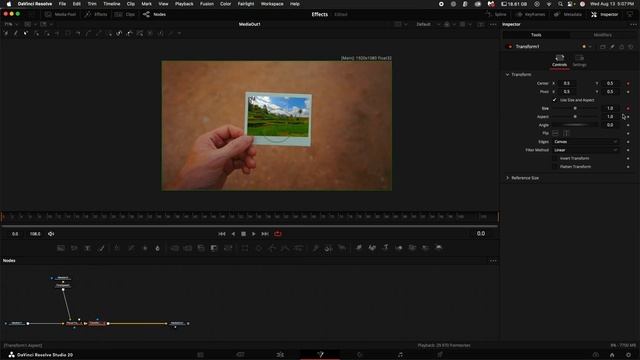The width and height of the screenshot is (640, 360).
Task: Jump to the first frame
Action: (x=222, y=234)
